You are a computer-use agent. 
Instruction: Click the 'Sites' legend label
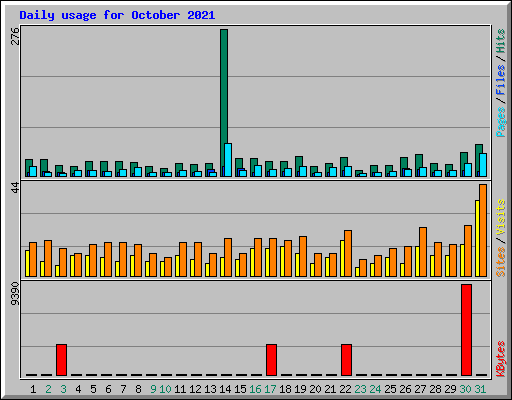click(x=501, y=262)
